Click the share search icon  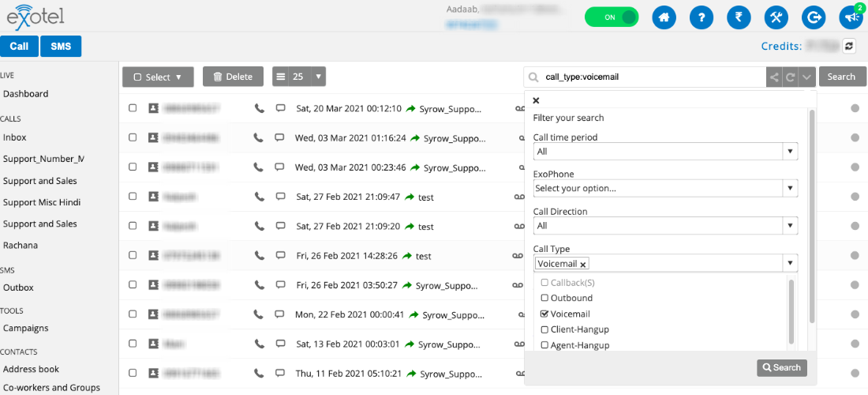coord(774,77)
